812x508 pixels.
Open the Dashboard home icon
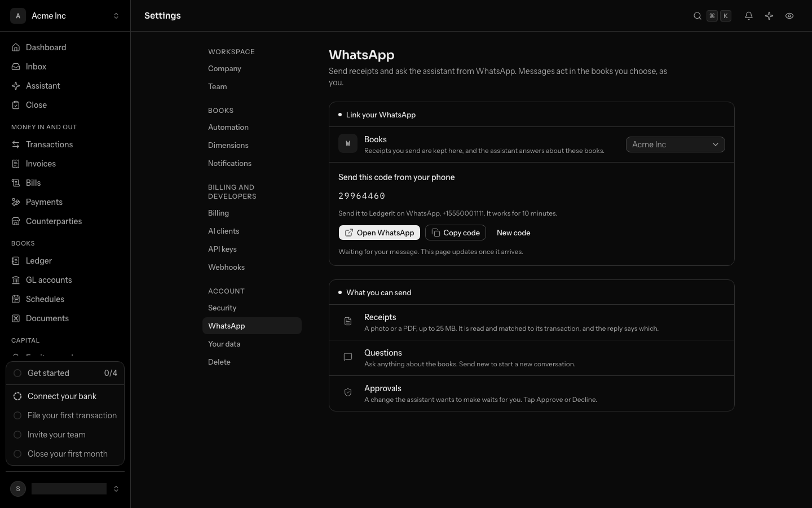coord(16,47)
